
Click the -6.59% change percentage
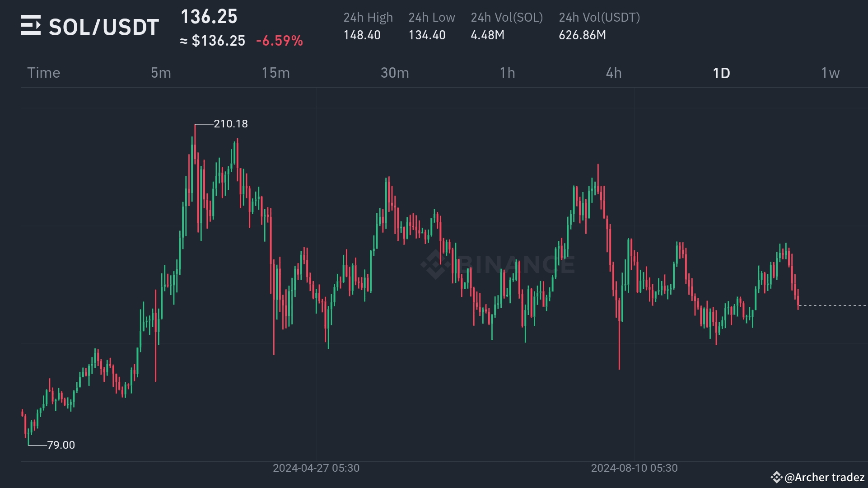[279, 41]
